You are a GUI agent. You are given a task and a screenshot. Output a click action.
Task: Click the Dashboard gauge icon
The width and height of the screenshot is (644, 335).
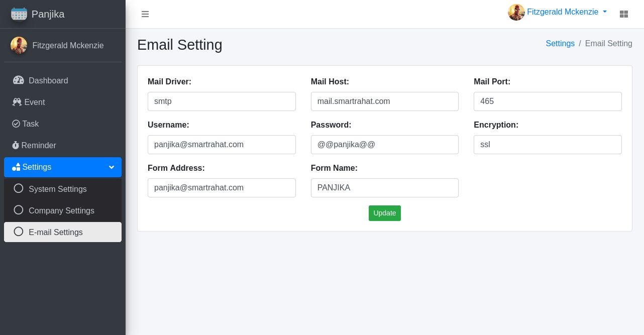(19, 80)
